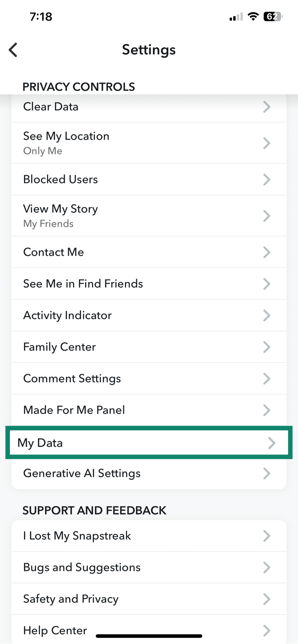Open the Bugs and Suggestions page
The height and width of the screenshot is (644, 298).
(149, 567)
